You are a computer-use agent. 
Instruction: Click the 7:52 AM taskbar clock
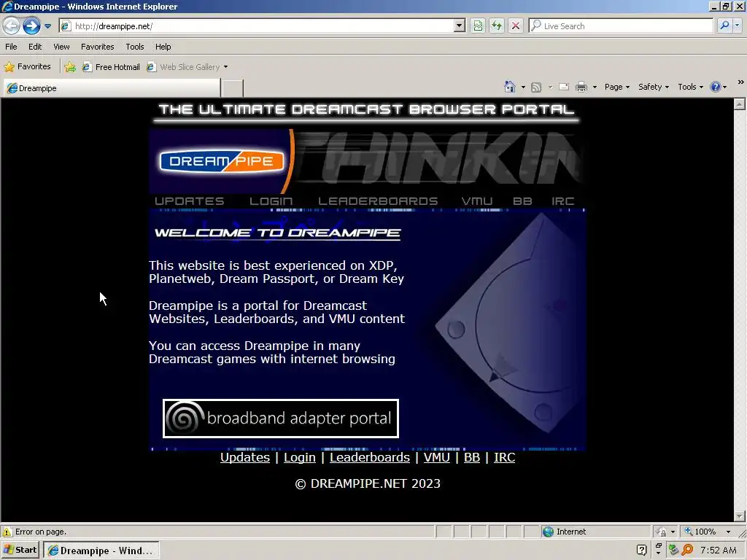tap(719, 551)
